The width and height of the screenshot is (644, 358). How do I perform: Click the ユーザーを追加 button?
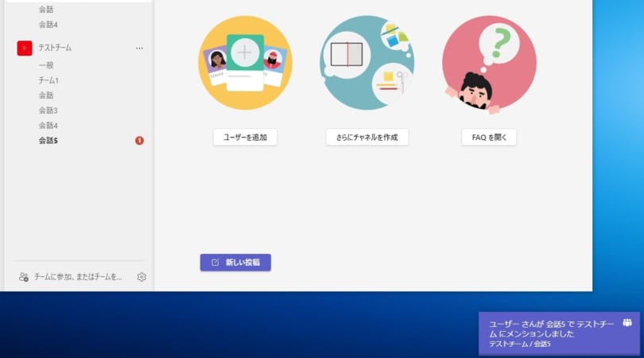click(245, 138)
